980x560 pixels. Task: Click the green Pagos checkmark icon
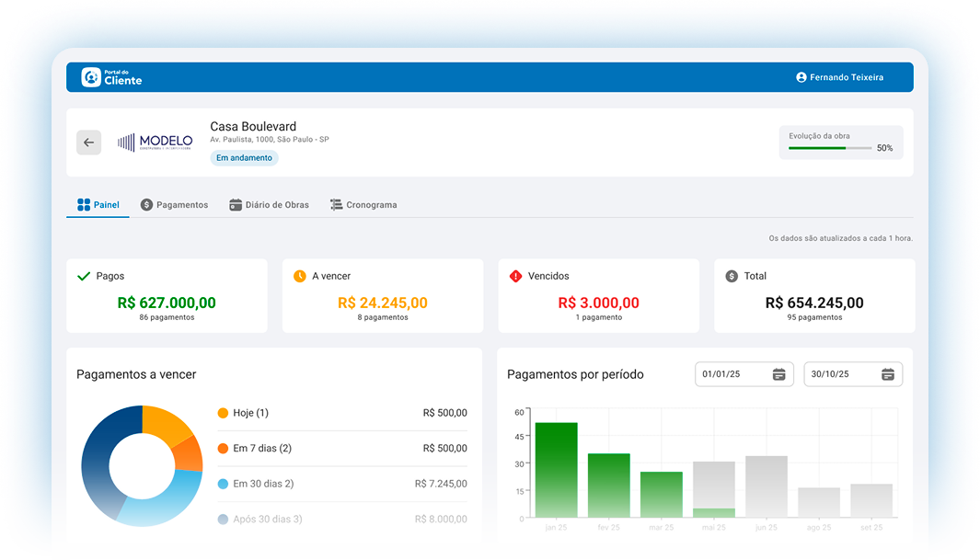point(84,276)
